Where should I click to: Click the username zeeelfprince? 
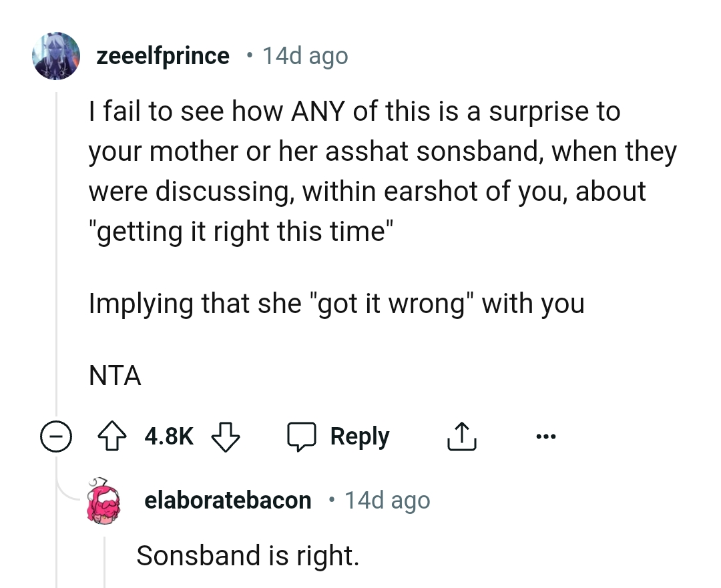[162, 56]
